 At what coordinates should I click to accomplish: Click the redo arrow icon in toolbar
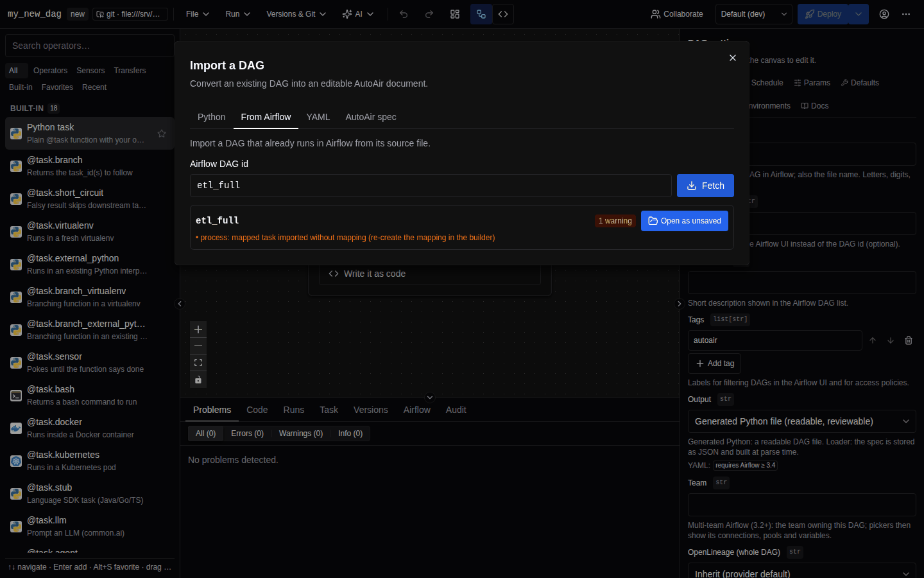(429, 14)
